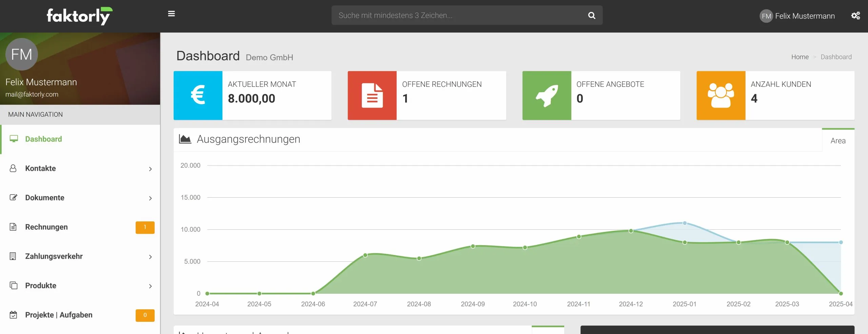Click the faktorly logo
The width and height of the screenshot is (868, 334).
(x=80, y=16)
